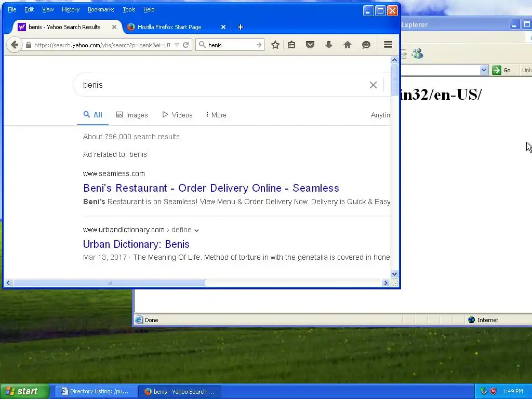Open Urban Dictionary: Benis link
Screen dimensions: 532x399
[136, 244]
